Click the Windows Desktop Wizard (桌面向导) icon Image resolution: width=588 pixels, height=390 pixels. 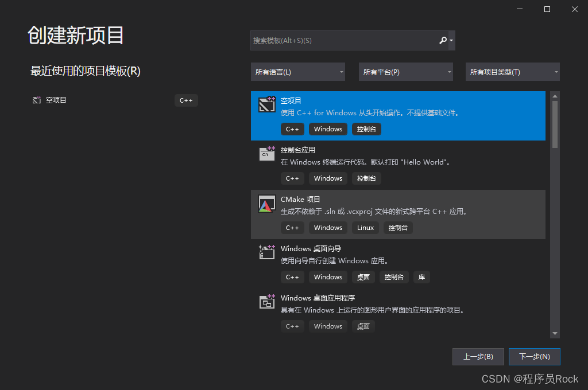[x=267, y=252]
